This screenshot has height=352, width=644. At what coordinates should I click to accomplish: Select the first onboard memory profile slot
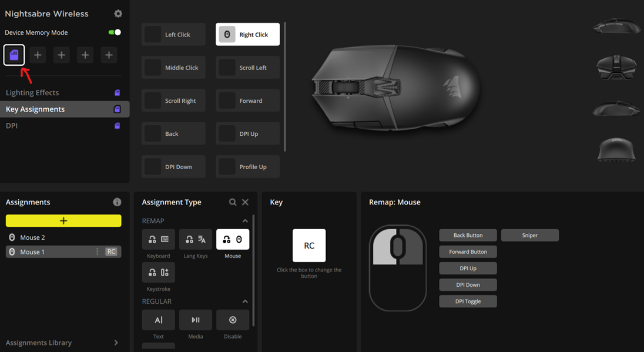point(14,55)
